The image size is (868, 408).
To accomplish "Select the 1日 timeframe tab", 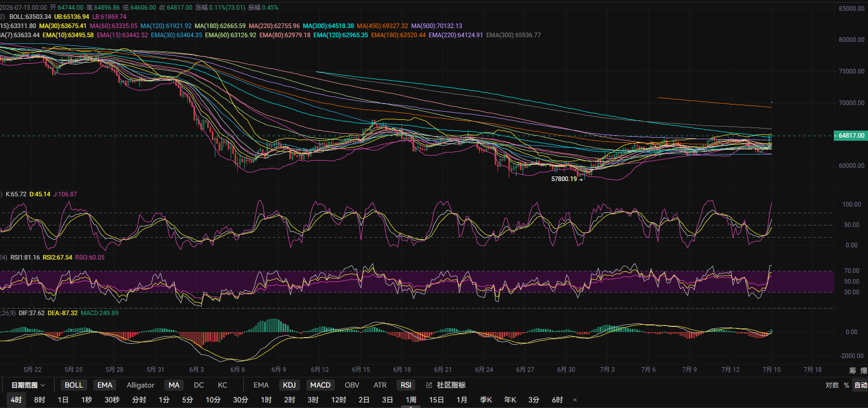I will coord(63,400).
